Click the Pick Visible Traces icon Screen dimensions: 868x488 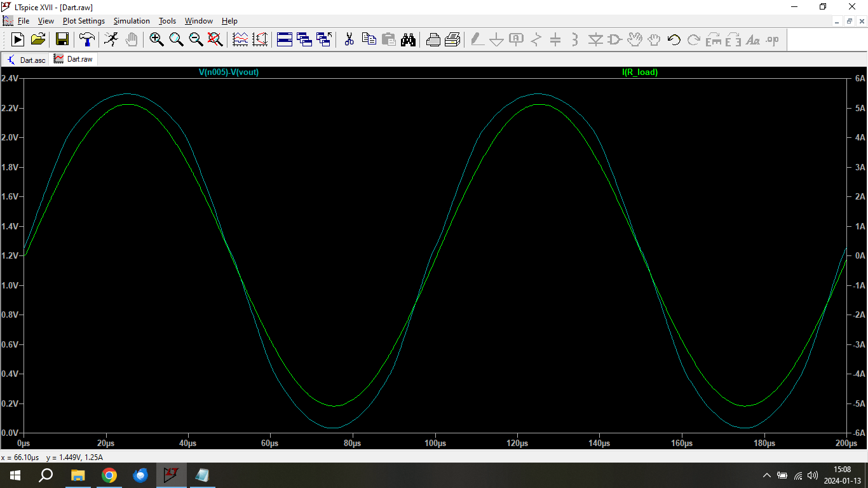240,39
